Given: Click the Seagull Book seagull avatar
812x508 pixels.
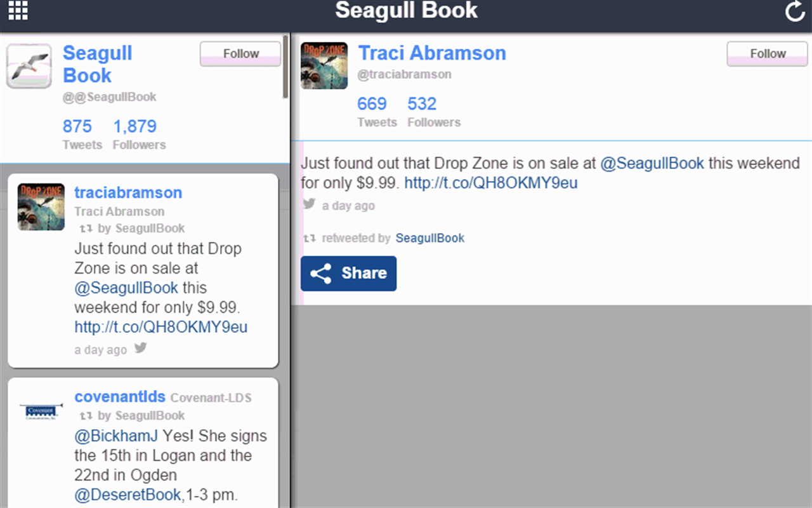Looking at the screenshot, I should pyautogui.click(x=29, y=64).
